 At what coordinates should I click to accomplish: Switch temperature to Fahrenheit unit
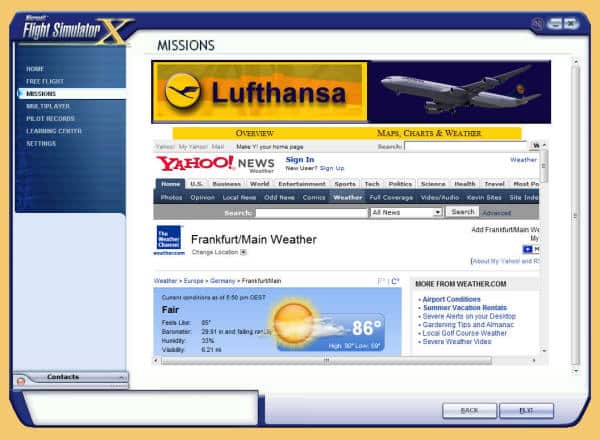pos(382,281)
